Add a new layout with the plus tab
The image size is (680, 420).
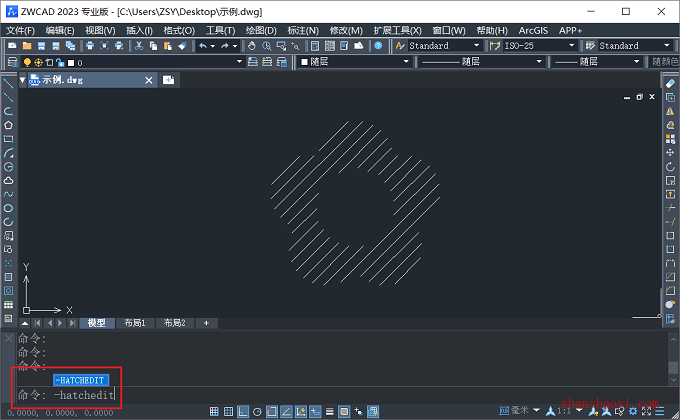(206, 323)
